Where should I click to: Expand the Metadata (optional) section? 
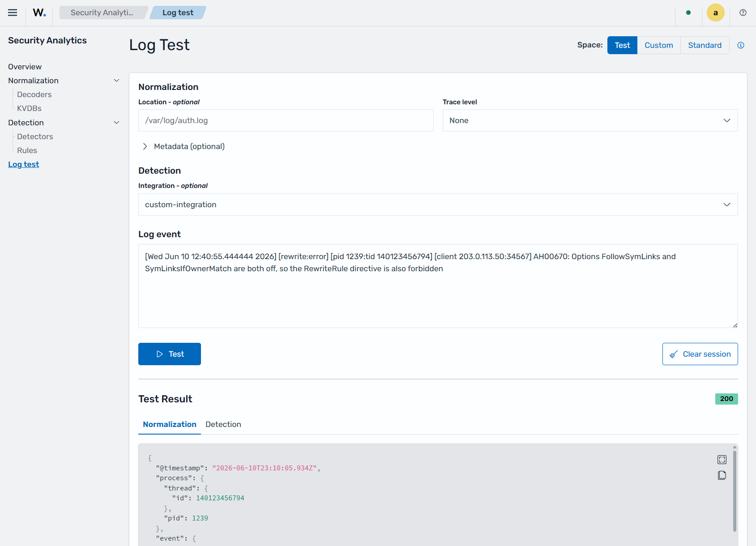pos(184,146)
